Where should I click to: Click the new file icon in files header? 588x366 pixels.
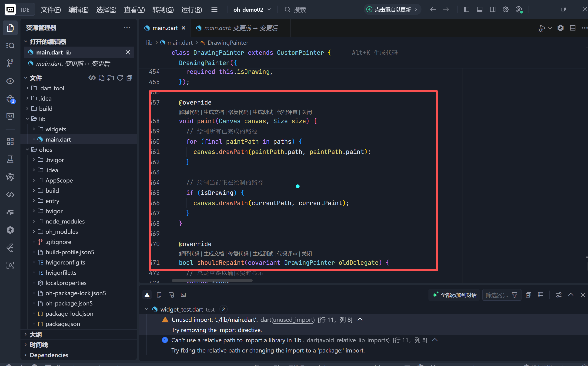point(102,78)
